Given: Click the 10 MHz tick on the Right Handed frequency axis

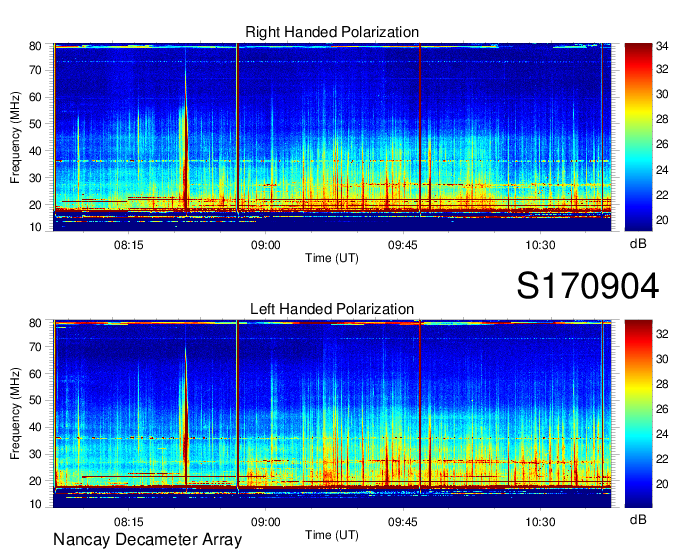Looking at the screenshot, I should (35, 227).
